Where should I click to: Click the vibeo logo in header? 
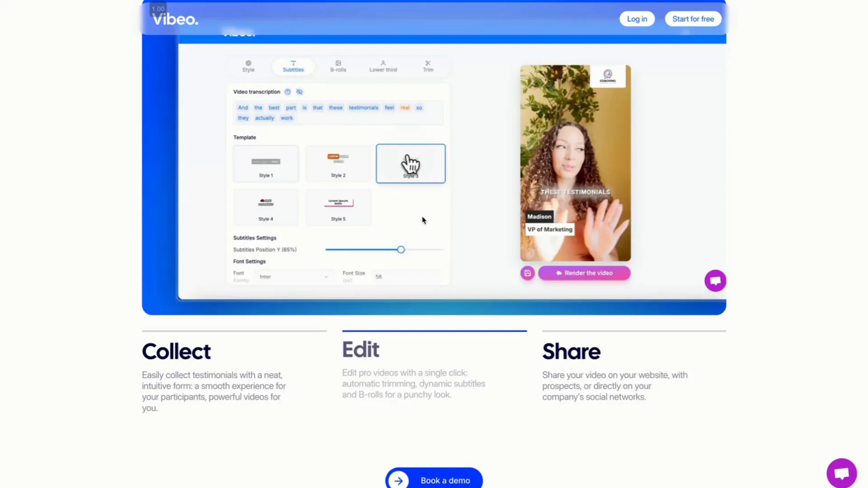click(175, 19)
